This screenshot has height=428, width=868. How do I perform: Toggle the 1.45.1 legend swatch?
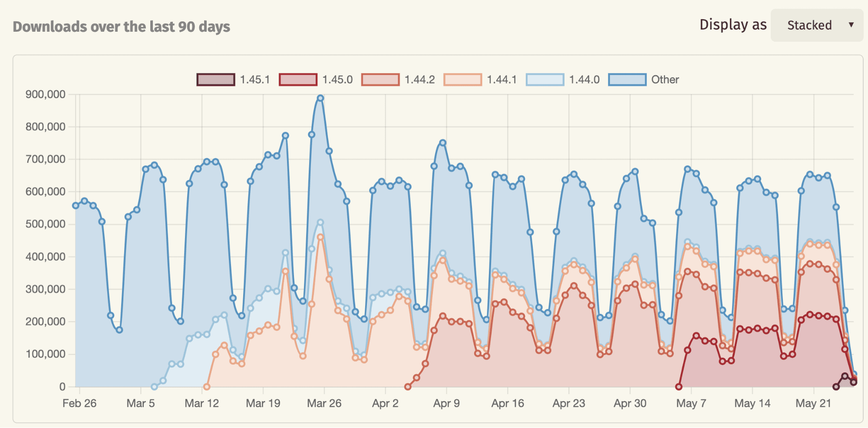(216, 80)
